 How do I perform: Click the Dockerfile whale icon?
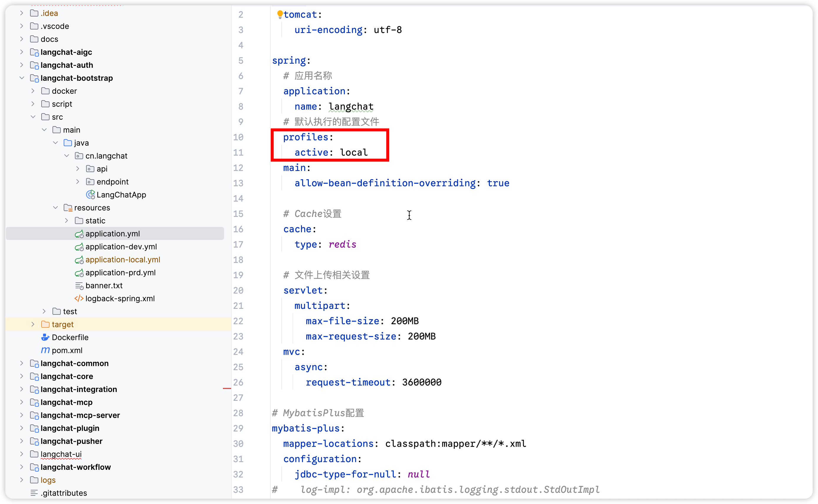click(x=45, y=337)
